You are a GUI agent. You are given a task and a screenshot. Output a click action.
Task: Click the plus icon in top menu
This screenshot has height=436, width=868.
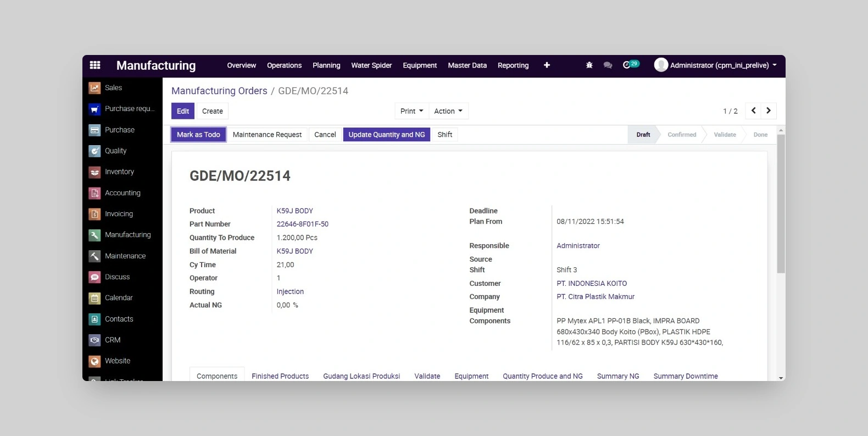[x=547, y=65]
